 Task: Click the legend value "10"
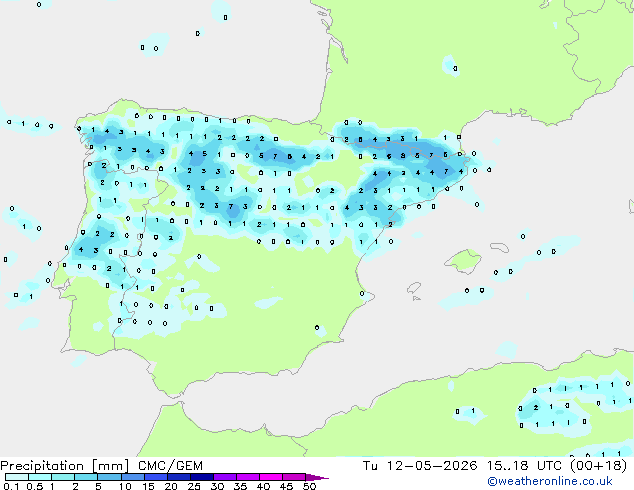[x=125, y=486]
